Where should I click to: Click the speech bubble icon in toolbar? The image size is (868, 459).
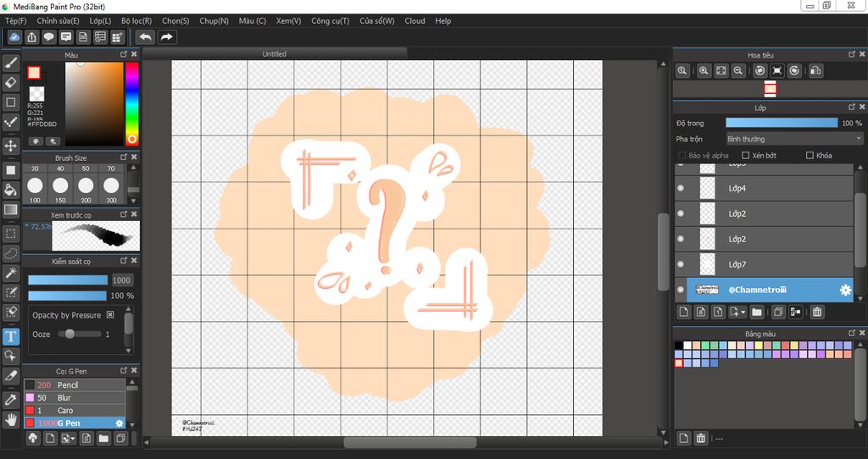48,37
